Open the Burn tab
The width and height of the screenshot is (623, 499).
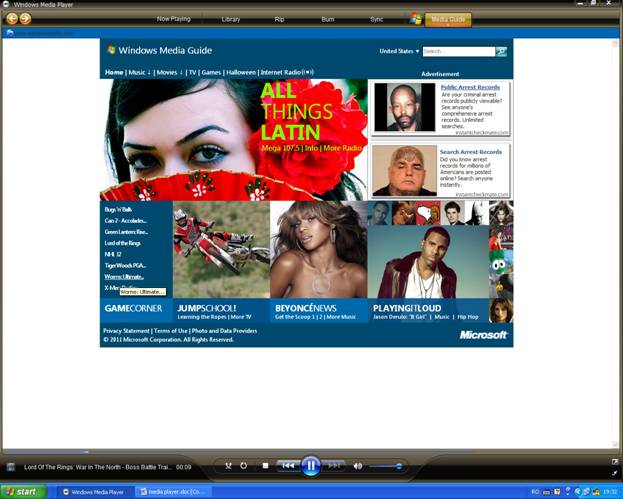click(x=327, y=19)
